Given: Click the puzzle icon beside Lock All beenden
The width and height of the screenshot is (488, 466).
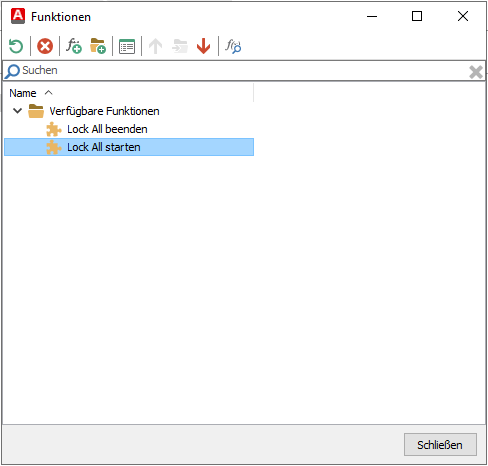Looking at the screenshot, I should 54,129.
